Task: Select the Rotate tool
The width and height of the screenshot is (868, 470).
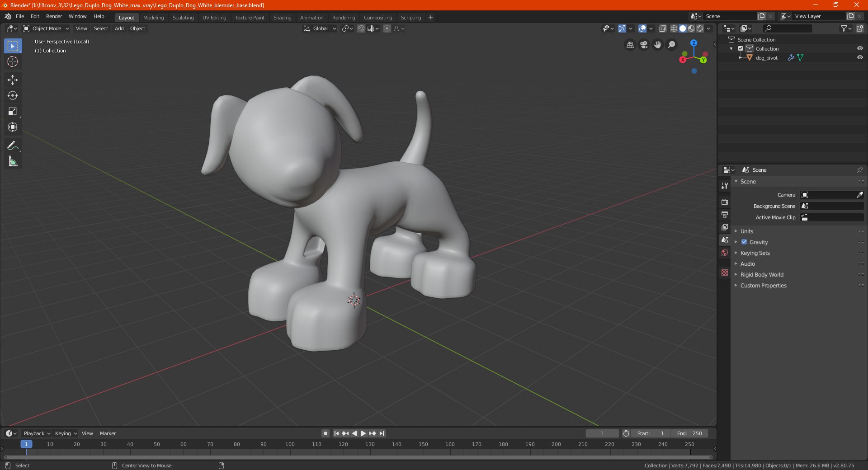Action: tap(13, 96)
